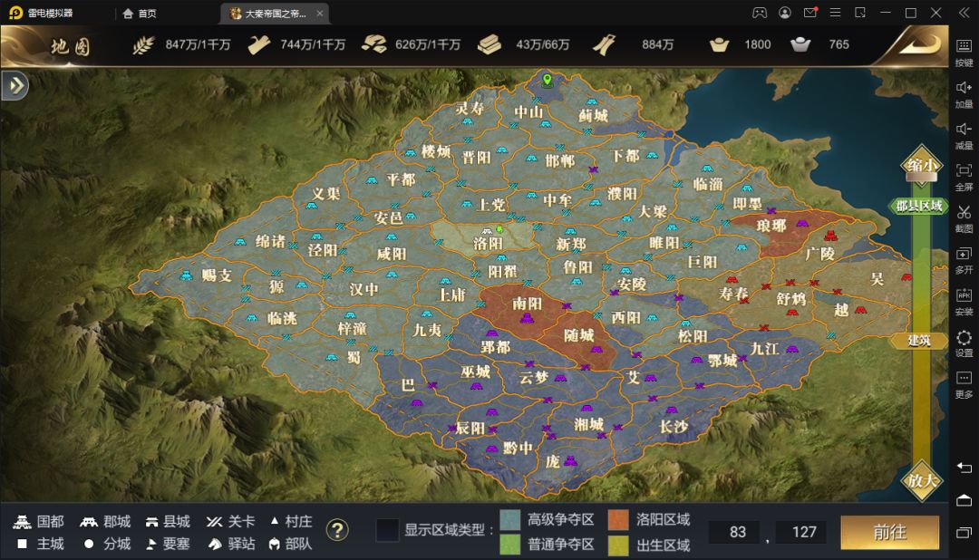Screen dimensions: 979x560
Task: Open the 按键 keyboard mapping icon
Action: click(964, 53)
